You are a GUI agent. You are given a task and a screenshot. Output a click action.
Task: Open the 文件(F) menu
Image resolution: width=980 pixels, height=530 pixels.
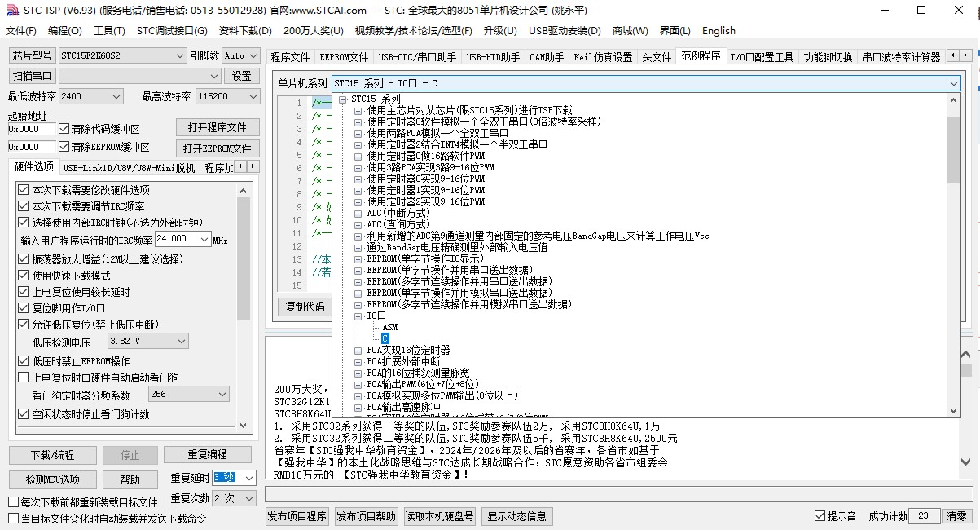coord(20,31)
